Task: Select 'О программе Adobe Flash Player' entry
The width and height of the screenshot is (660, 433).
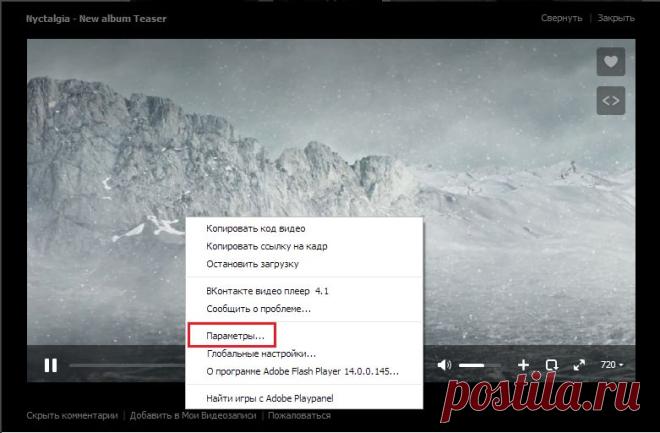Action: pyautogui.click(x=302, y=372)
